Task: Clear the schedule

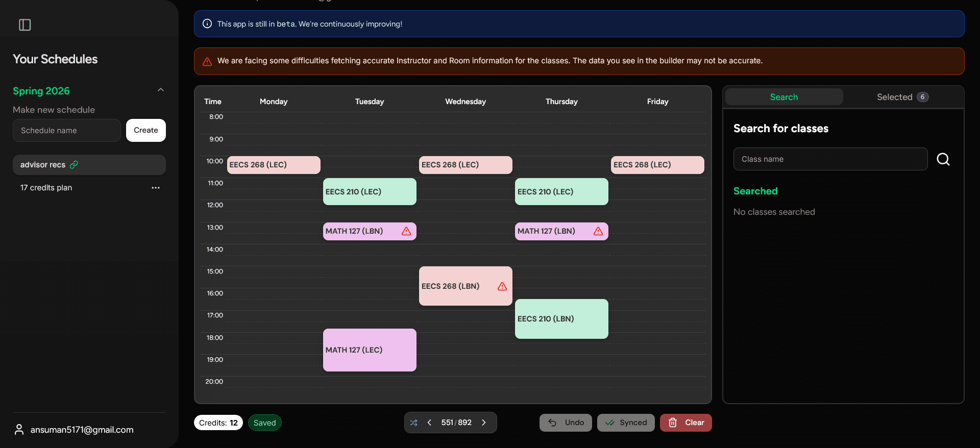Action: click(x=686, y=422)
